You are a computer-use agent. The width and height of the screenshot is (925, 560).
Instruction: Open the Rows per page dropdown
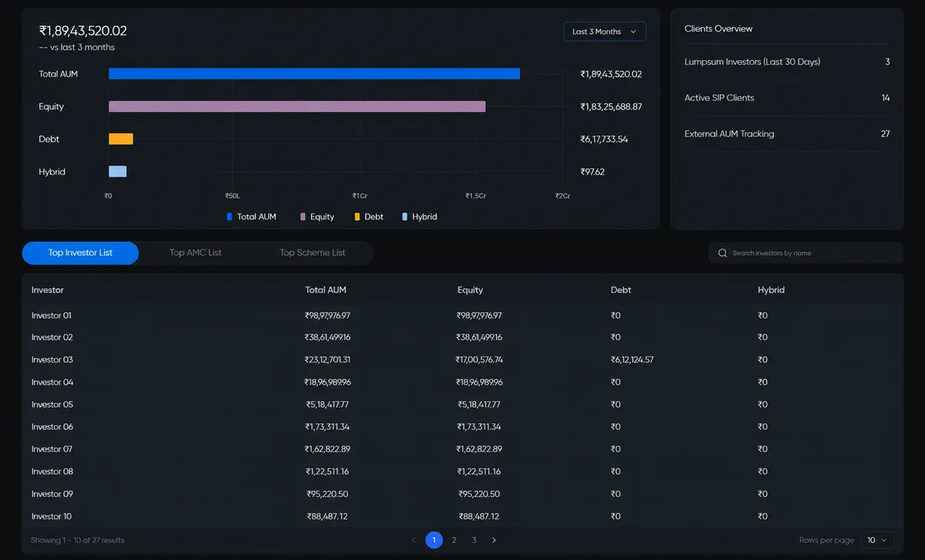click(879, 540)
